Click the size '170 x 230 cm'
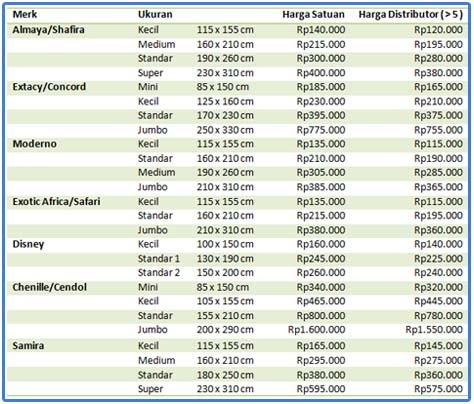 tap(225, 115)
